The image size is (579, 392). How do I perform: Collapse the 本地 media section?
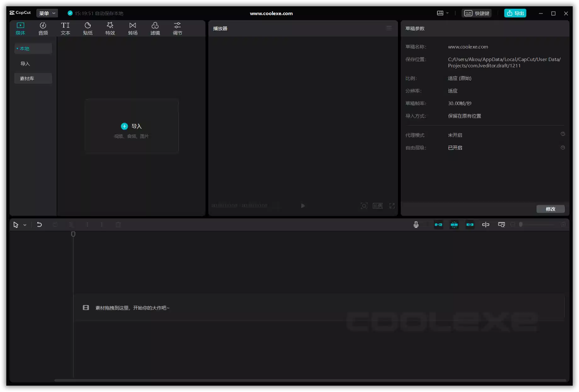coord(18,48)
